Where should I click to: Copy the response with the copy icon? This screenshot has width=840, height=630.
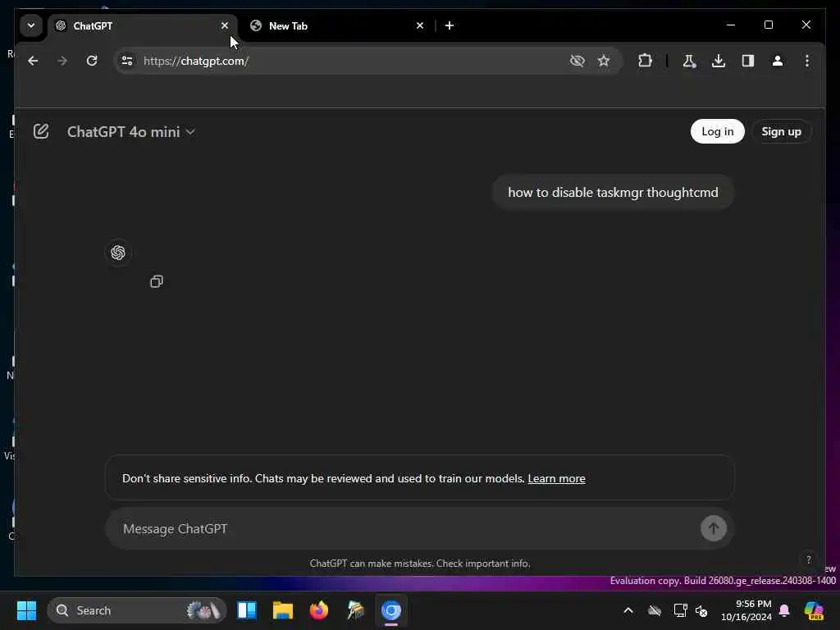157,281
